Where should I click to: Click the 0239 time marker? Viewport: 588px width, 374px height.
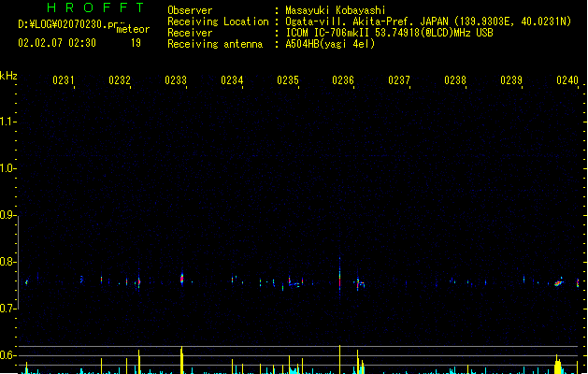click(511, 80)
